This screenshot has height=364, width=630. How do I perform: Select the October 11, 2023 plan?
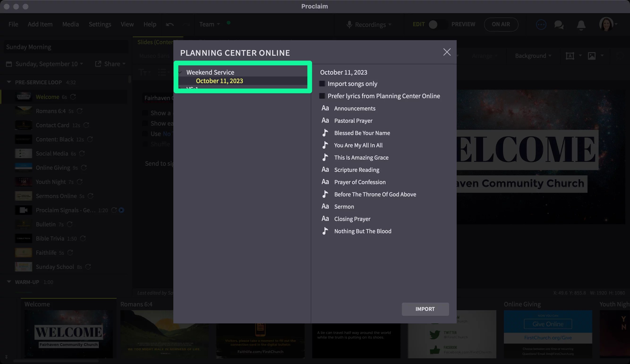point(219,81)
